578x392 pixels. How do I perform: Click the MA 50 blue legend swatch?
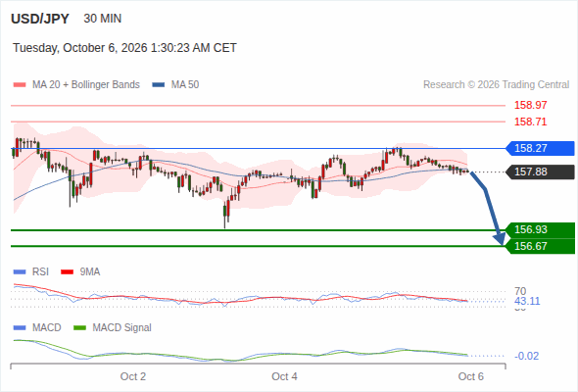pyautogui.click(x=159, y=85)
